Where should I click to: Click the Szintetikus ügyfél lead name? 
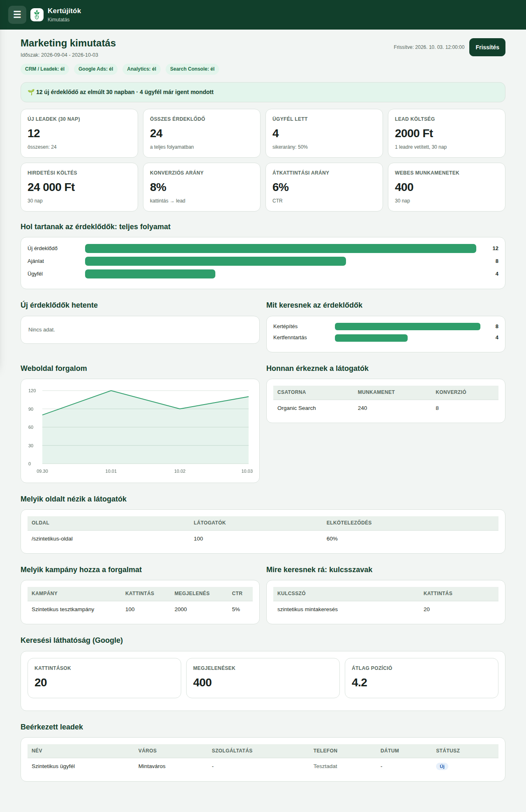53,766
